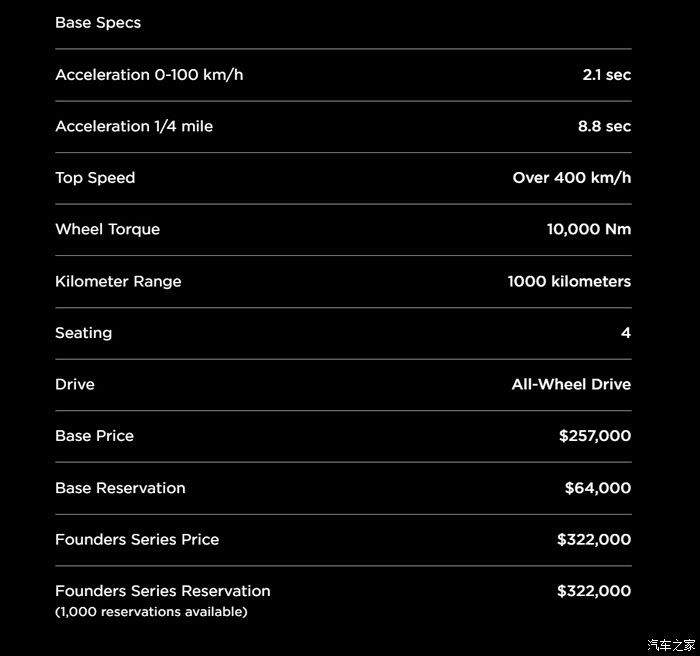Click the Over 400 km/h value

click(571, 178)
